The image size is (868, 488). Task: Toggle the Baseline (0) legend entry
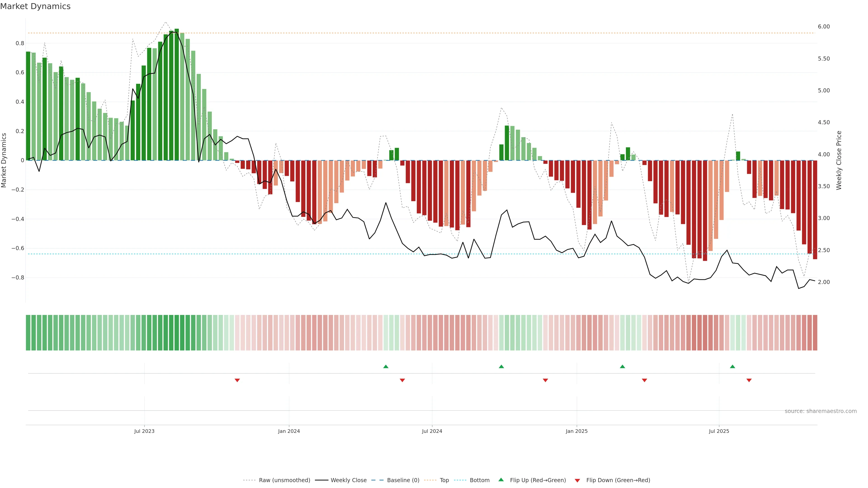tap(403, 480)
